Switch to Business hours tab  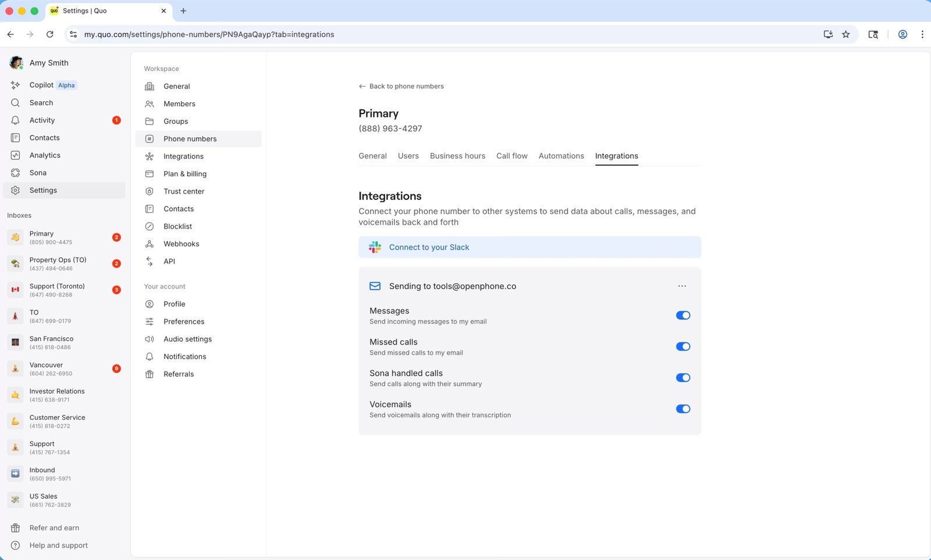(457, 156)
